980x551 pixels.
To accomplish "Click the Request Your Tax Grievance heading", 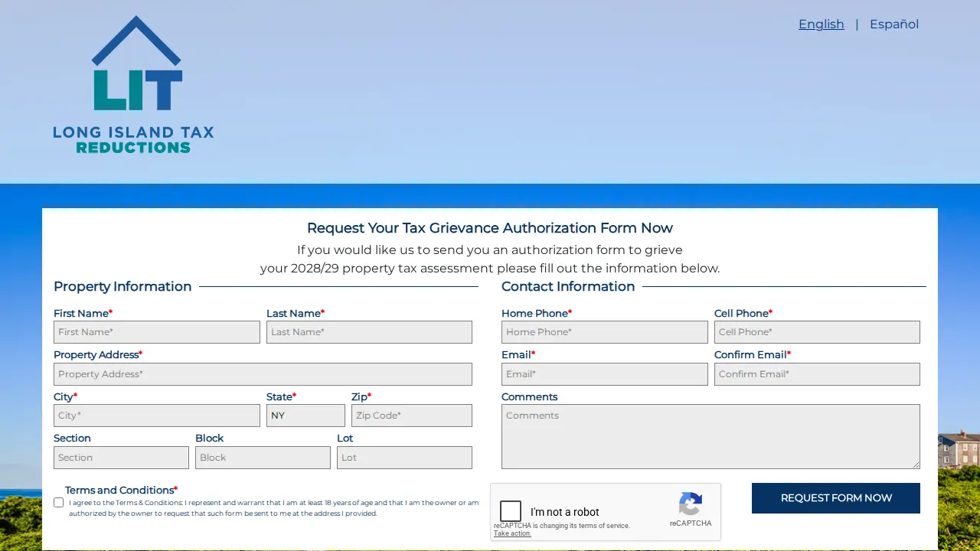I will 490,228.
